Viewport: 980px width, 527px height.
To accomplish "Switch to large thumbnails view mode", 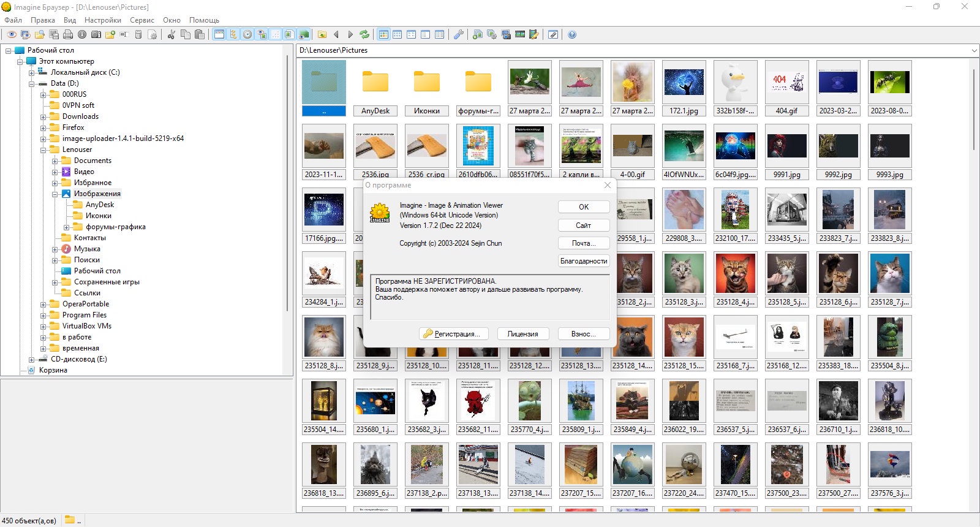I will [383, 34].
